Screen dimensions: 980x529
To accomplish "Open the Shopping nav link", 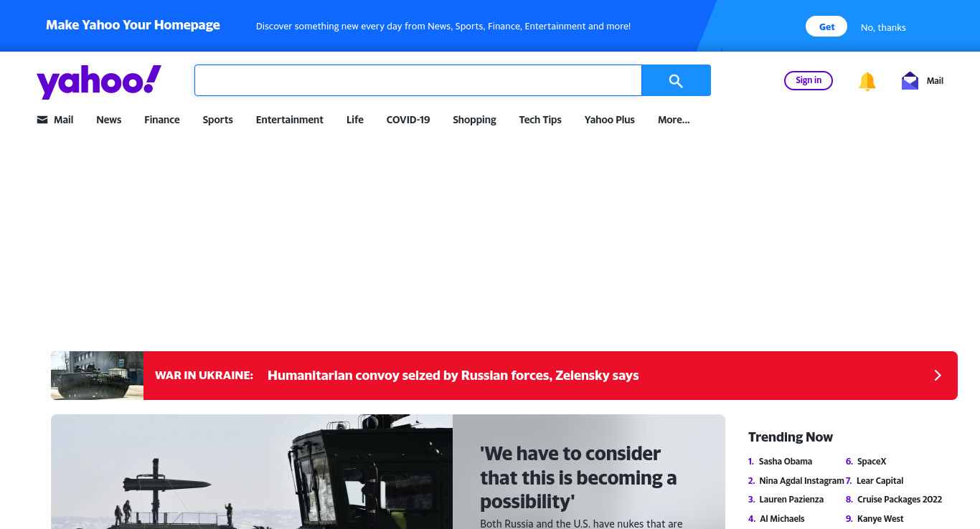I will click(x=474, y=120).
